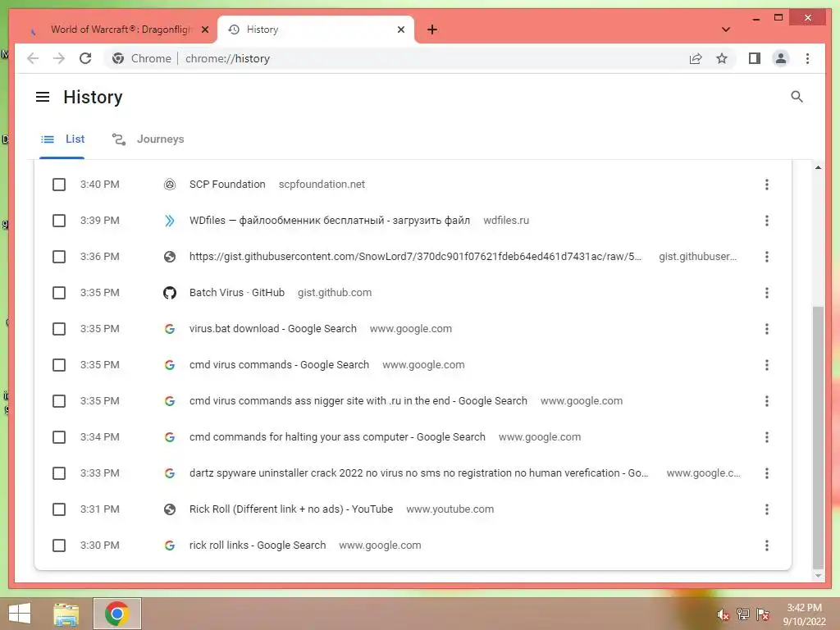This screenshot has height=630, width=840.
Task: Open the Windows Start button
Action: click(20, 614)
